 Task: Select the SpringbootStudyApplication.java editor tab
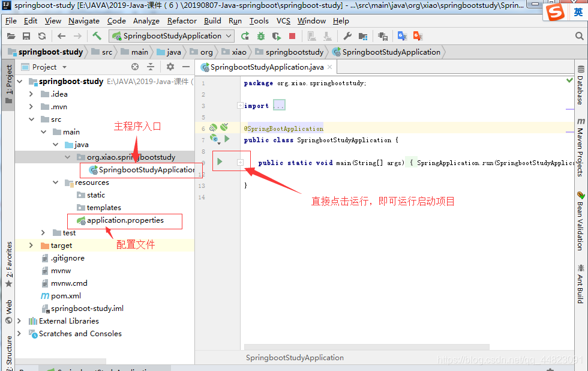[266, 67]
